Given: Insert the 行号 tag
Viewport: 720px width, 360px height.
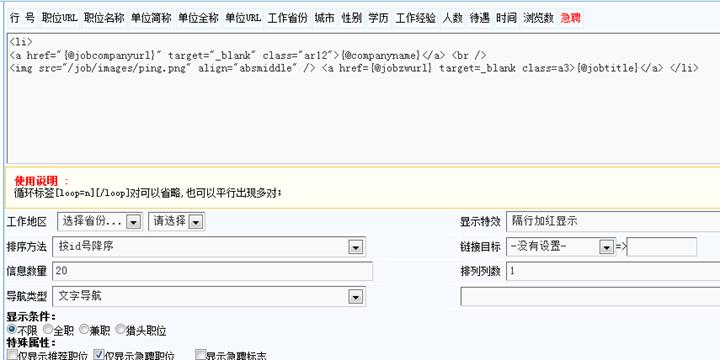Looking at the screenshot, I should pyautogui.click(x=22, y=18).
